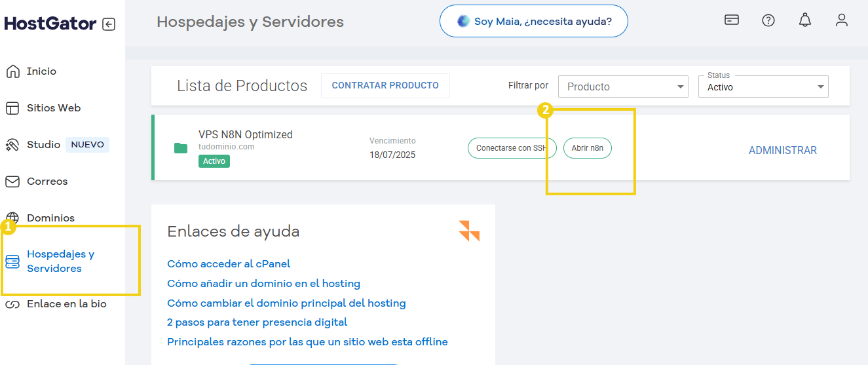This screenshot has width=868, height=365.
Task: Click ADMINISTRAR for VPS N8N Optimized
Action: (x=783, y=151)
